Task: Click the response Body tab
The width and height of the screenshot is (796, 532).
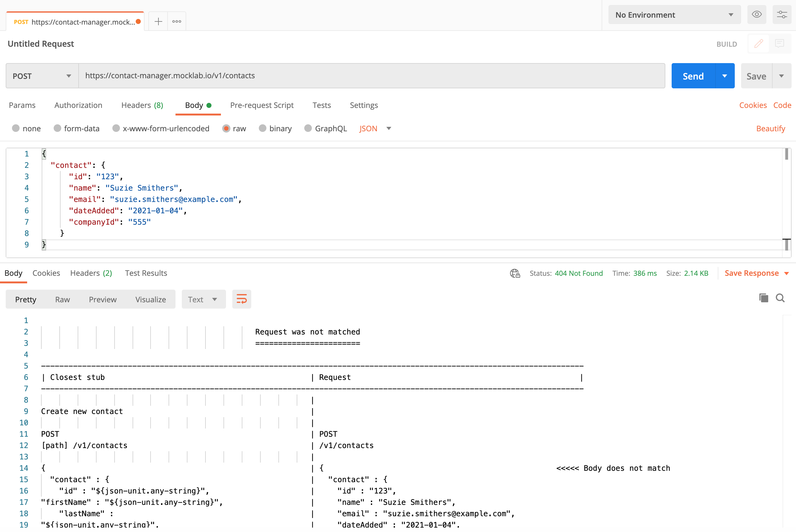Action: click(13, 273)
